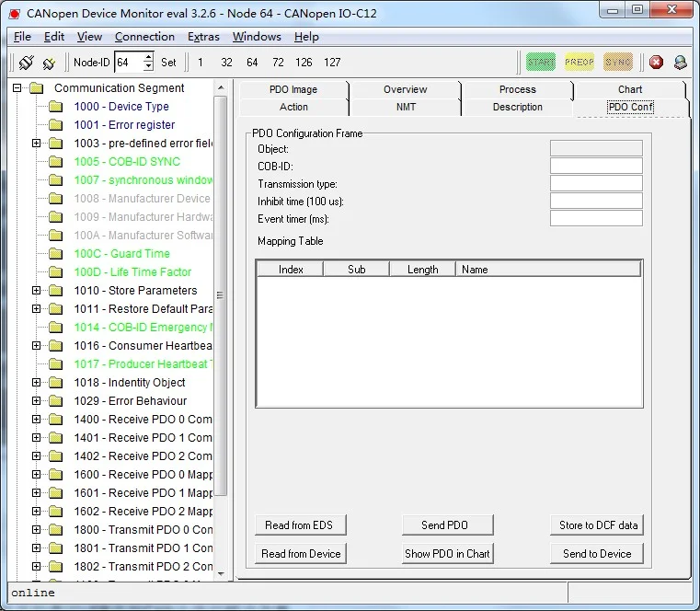Click the Send to Device button

click(597, 553)
